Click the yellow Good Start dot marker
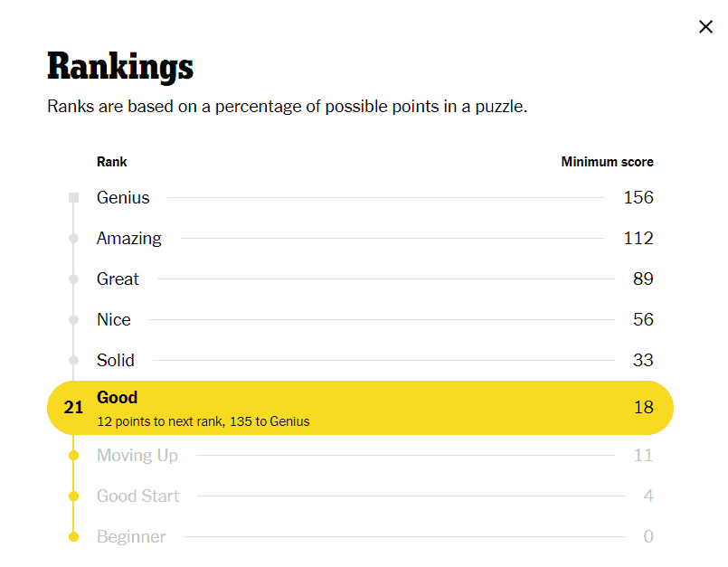The height and width of the screenshot is (567, 728). (x=73, y=496)
